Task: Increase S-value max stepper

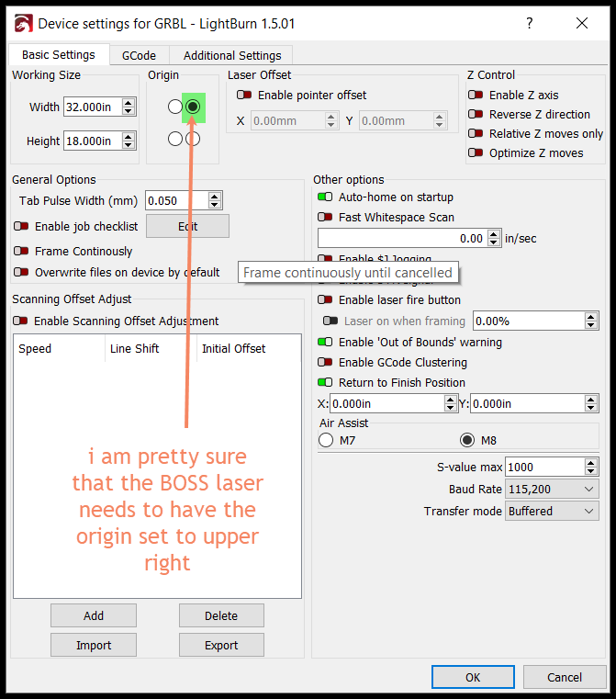Action: coord(591,462)
